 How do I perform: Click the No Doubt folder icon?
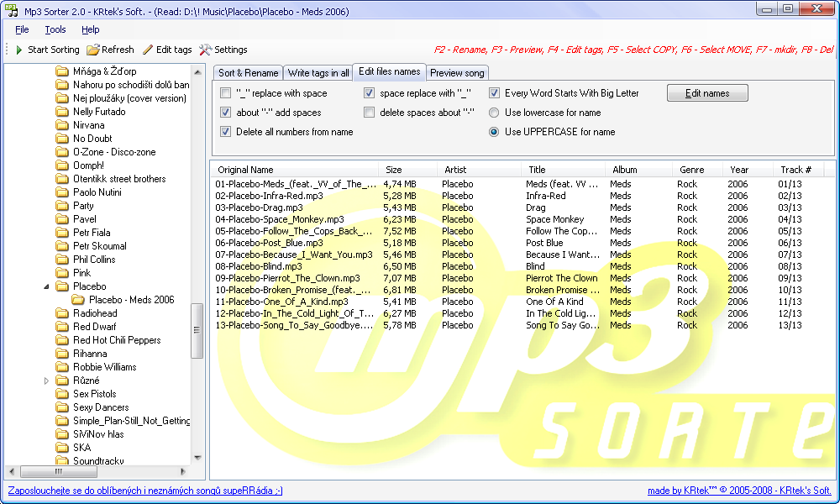point(62,139)
